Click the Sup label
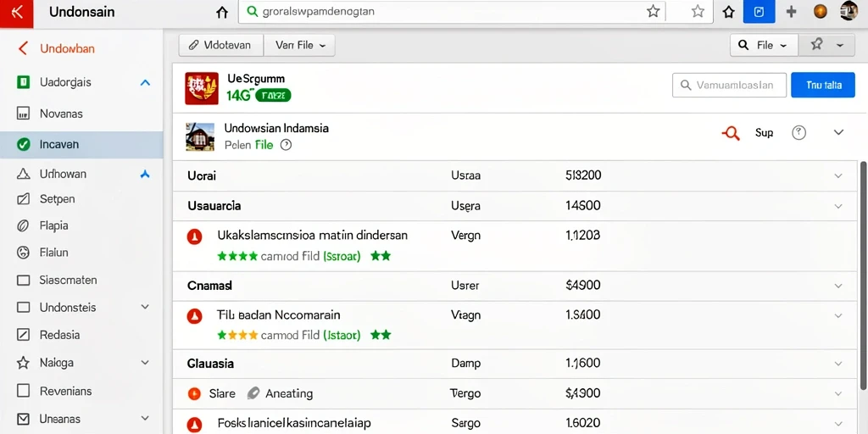Image resolution: width=868 pixels, height=434 pixels. [x=764, y=133]
